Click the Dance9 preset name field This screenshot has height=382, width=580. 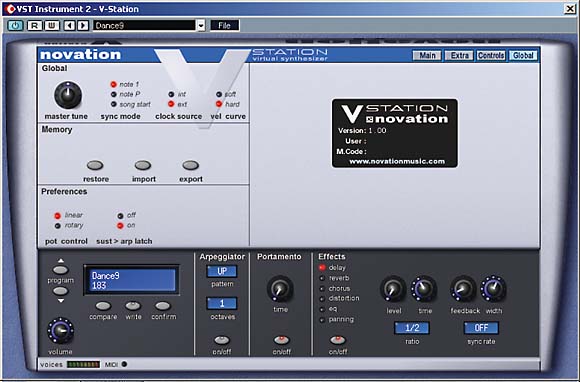pyautogui.click(x=144, y=26)
